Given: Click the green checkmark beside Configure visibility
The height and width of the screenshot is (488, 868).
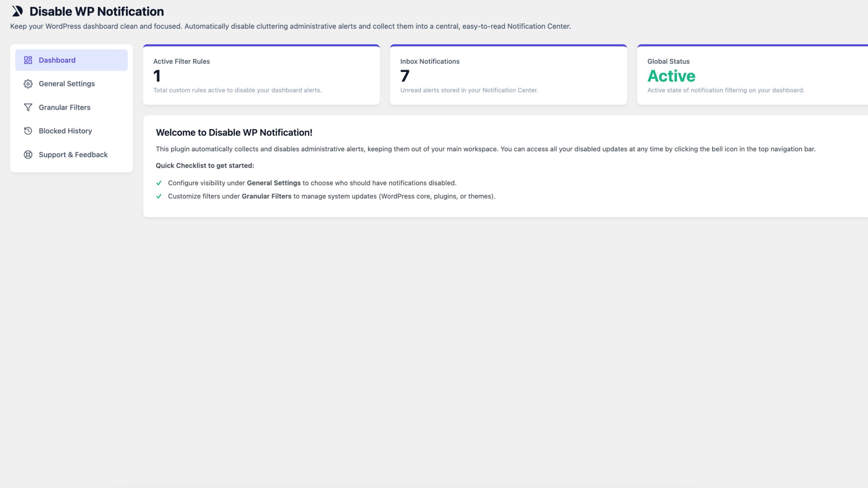Looking at the screenshot, I should 159,183.
